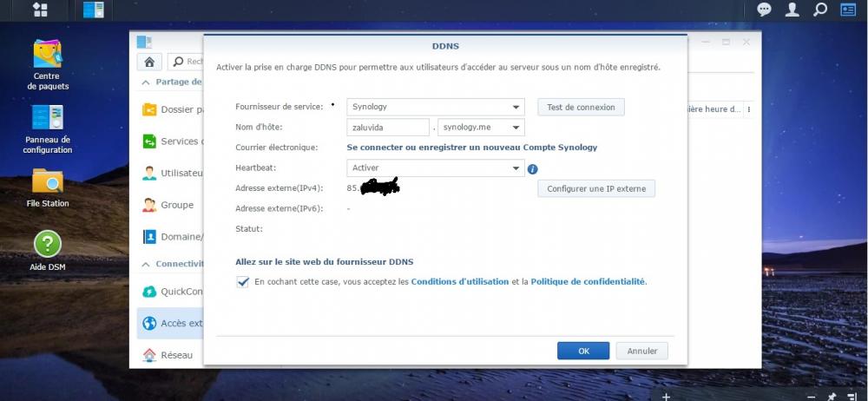Open the user account options icon
Viewport: 868px width, 401px height.
click(x=792, y=10)
